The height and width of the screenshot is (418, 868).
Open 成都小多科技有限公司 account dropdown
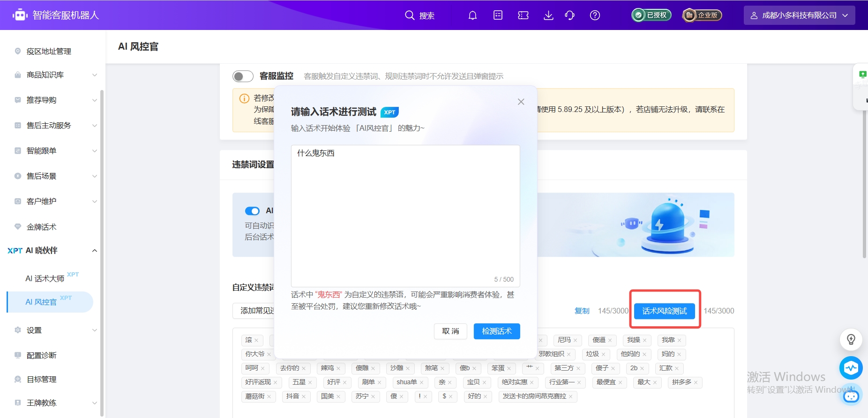tap(799, 15)
